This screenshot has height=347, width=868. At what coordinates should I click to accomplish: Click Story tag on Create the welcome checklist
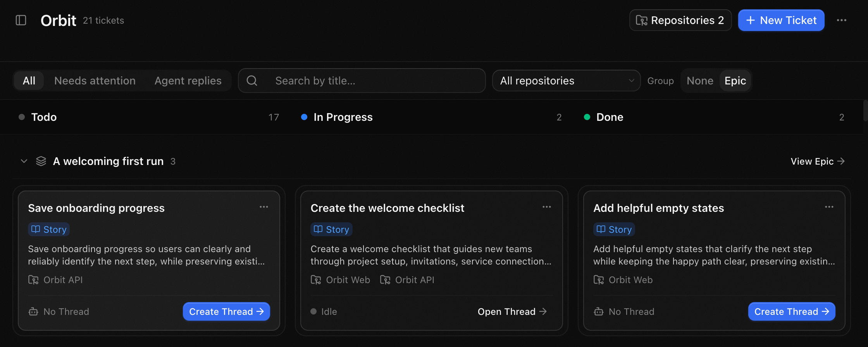coord(331,229)
